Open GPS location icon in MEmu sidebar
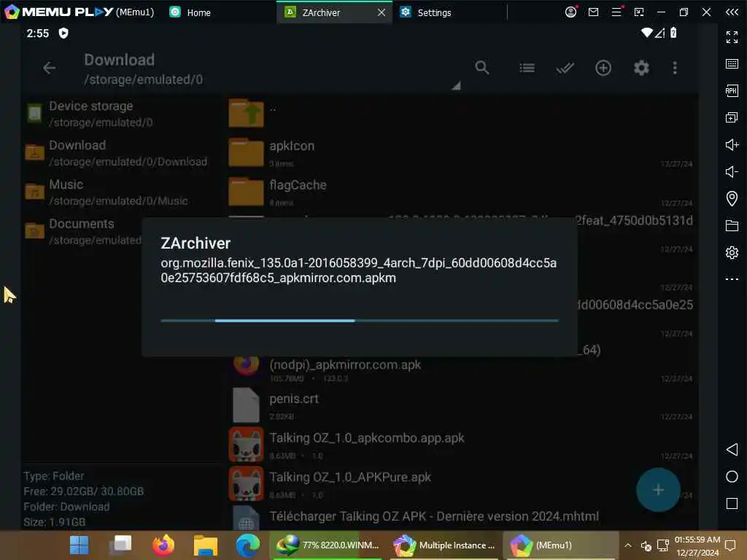Viewport: 747px width, 560px height. 732,198
